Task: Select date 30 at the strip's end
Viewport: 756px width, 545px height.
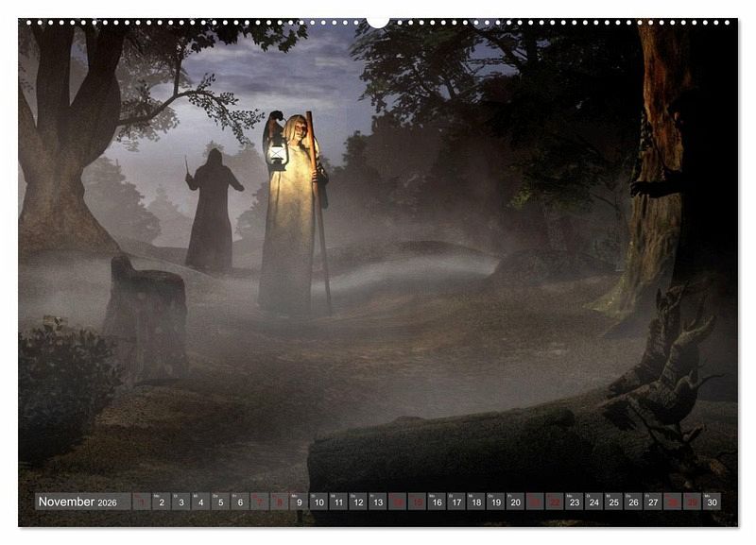Action: pyautogui.click(x=712, y=502)
